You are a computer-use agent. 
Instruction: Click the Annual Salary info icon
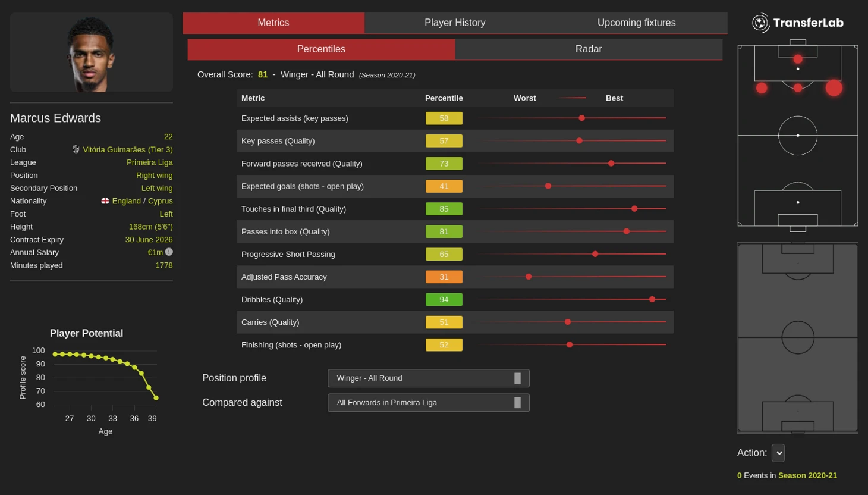point(169,252)
